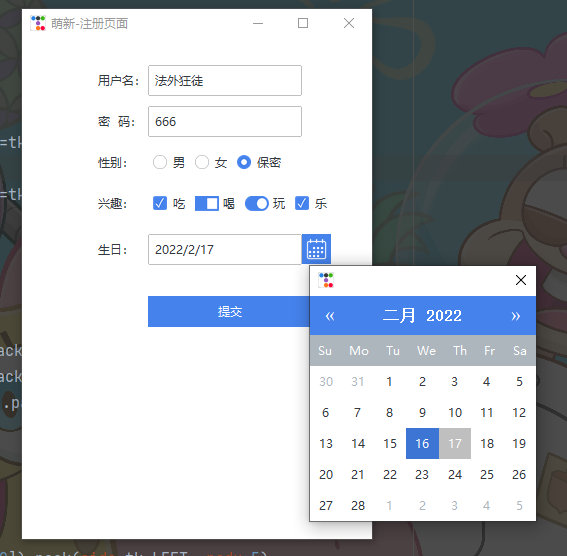Maximize the registration window
Image resolution: width=567 pixels, height=556 pixels.
pos(303,23)
